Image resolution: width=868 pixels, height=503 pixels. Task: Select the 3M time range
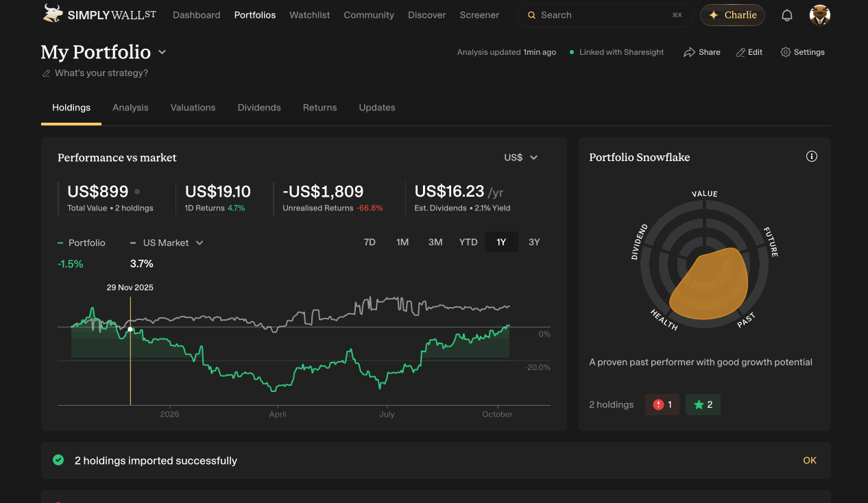(435, 242)
